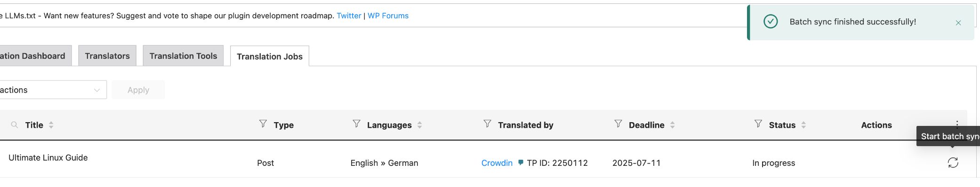Switch to the Translation Tools tab
Image resolution: width=980 pixels, height=187 pixels.
click(183, 56)
